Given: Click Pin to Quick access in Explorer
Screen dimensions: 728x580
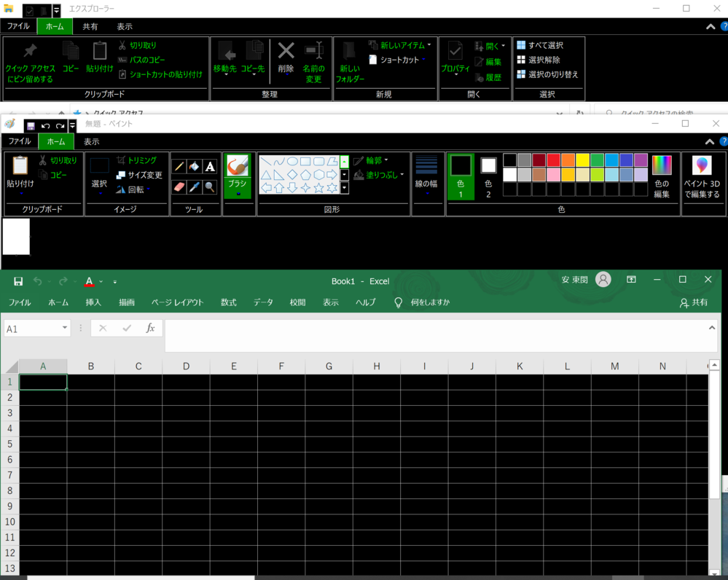Looking at the screenshot, I should pyautogui.click(x=30, y=62).
